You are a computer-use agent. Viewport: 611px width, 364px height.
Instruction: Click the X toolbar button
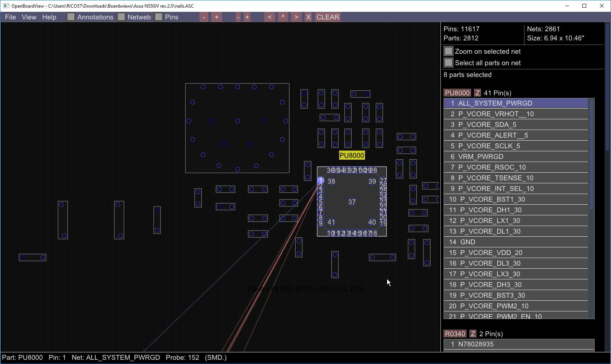(308, 17)
